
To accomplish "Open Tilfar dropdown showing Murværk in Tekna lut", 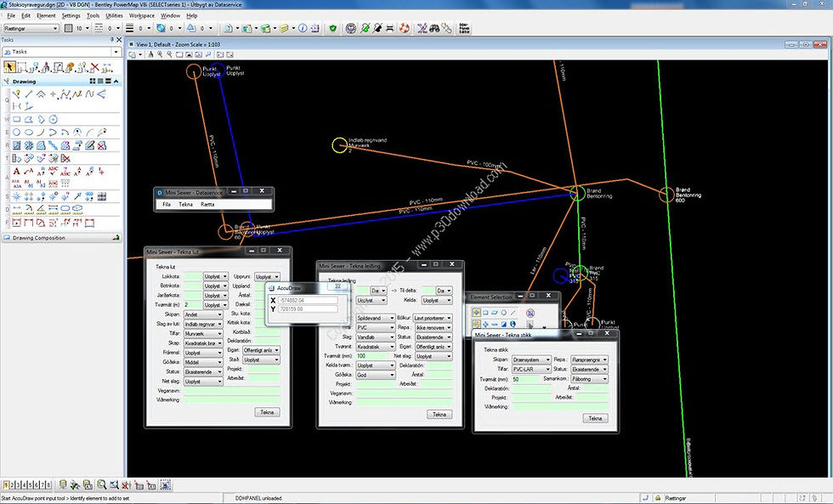I will 203,333.
